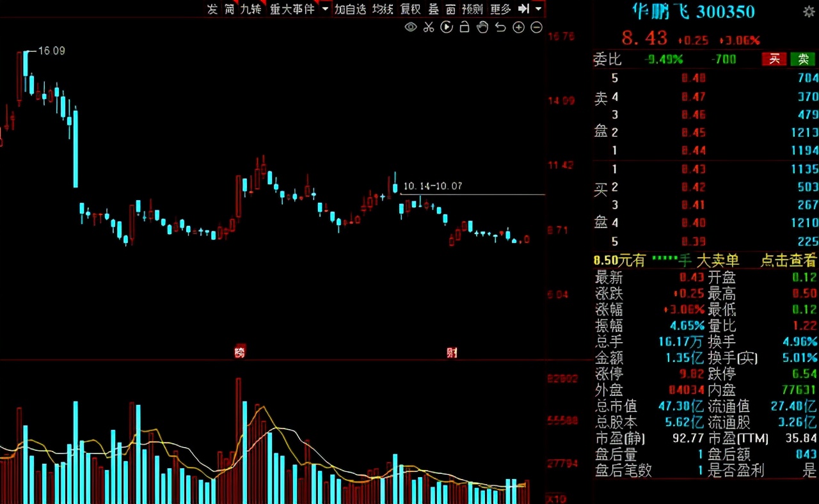Expand the 更多 options menu
The height and width of the screenshot is (504, 819).
point(500,10)
